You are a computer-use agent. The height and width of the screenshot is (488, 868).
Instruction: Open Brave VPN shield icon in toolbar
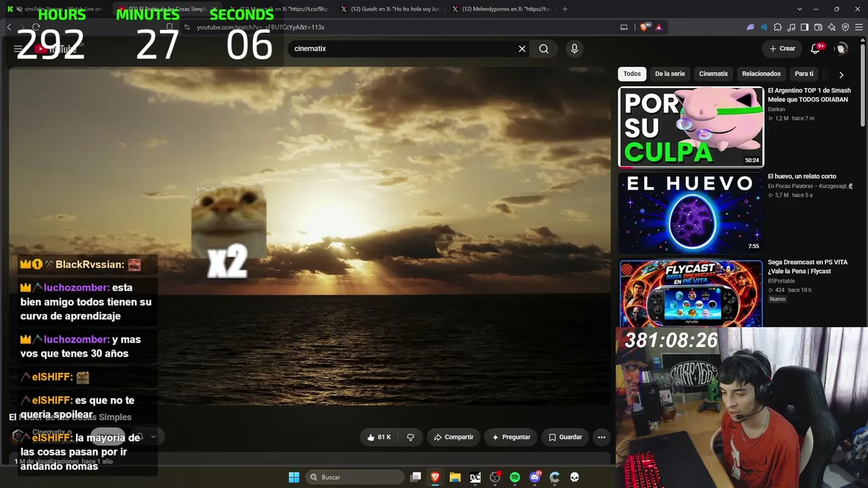tap(845, 27)
